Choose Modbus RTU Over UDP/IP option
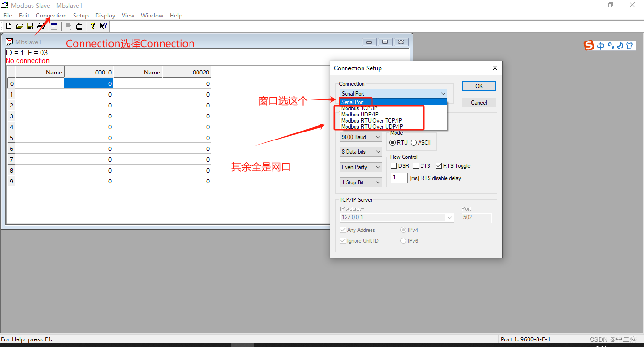Viewport: 644px width, 347px height. pos(393,127)
